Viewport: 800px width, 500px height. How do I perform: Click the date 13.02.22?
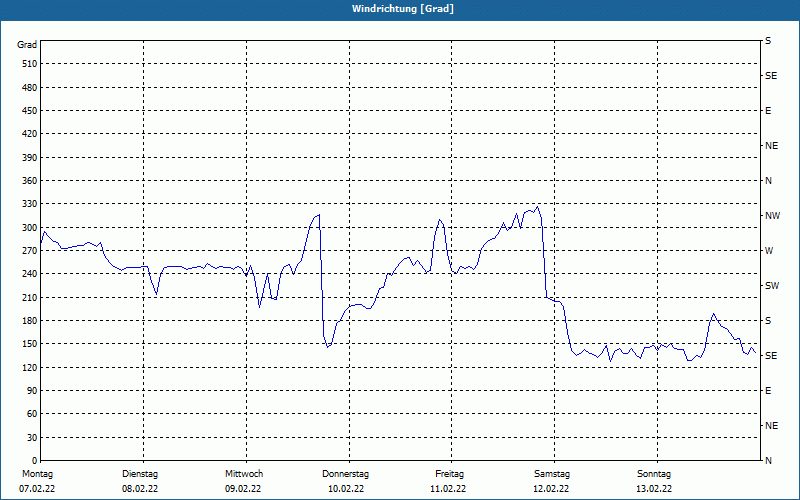coord(654,489)
